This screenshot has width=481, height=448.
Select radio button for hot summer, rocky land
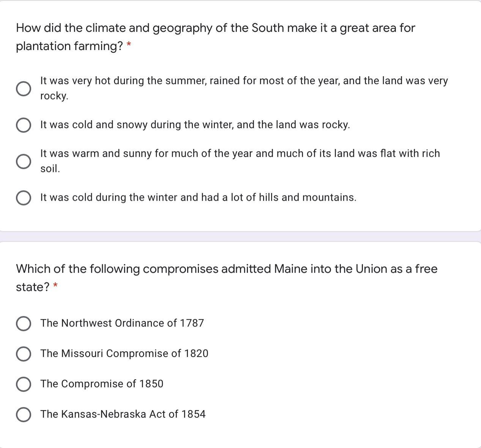(x=24, y=89)
